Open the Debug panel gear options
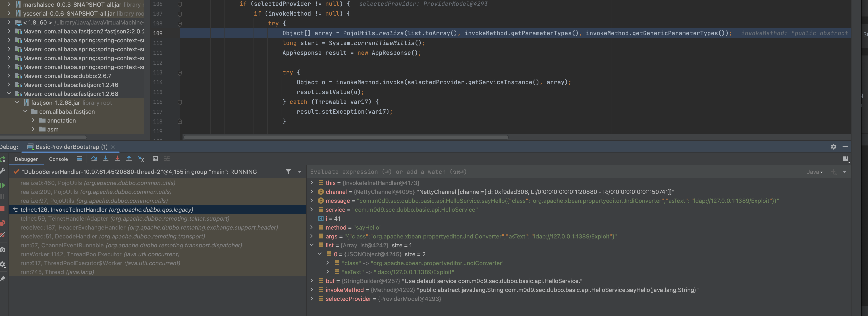This screenshot has height=316, width=868. tap(834, 147)
